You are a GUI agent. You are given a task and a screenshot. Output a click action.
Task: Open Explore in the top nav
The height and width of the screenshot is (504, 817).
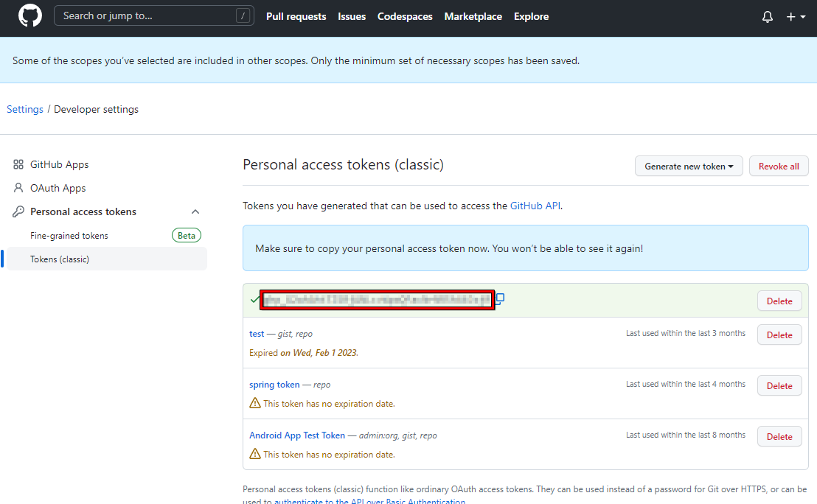[531, 16]
